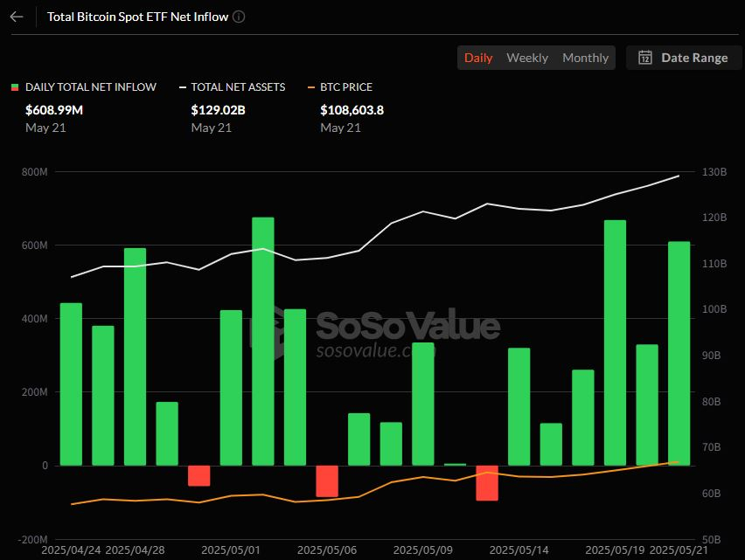The height and width of the screenshot is (560, 745).
Task: Select the tall green bar for 2025/05/19
Action: [x=615, y=342]
